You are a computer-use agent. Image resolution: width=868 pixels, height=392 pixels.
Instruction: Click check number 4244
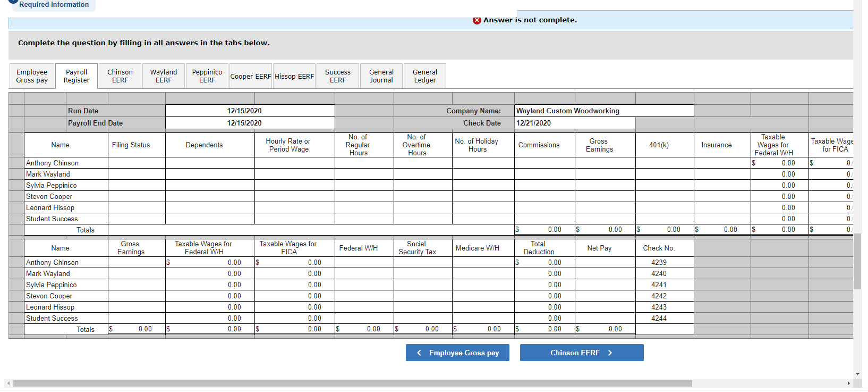pyautogui.click(x=659, y=318)
